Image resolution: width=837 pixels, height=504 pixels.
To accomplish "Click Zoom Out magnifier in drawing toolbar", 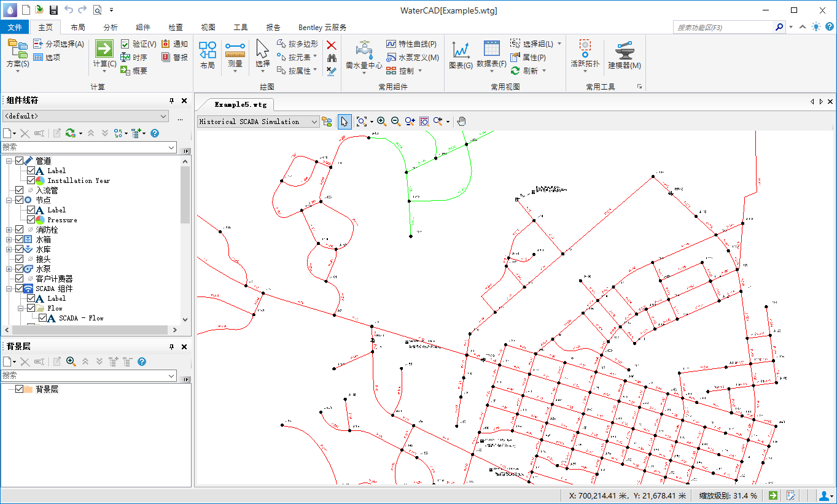I will (x=395, y=122).
